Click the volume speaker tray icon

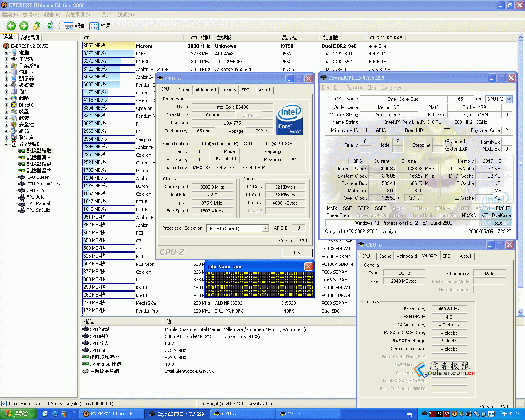pos(491,414)
